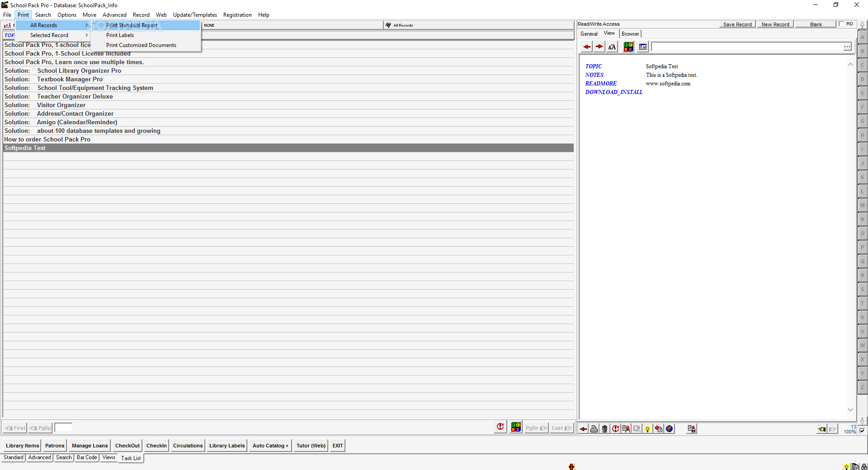Jump to letter M in the alphabet bar
This screenshot has height=470, width=868.
click(863, 205)
